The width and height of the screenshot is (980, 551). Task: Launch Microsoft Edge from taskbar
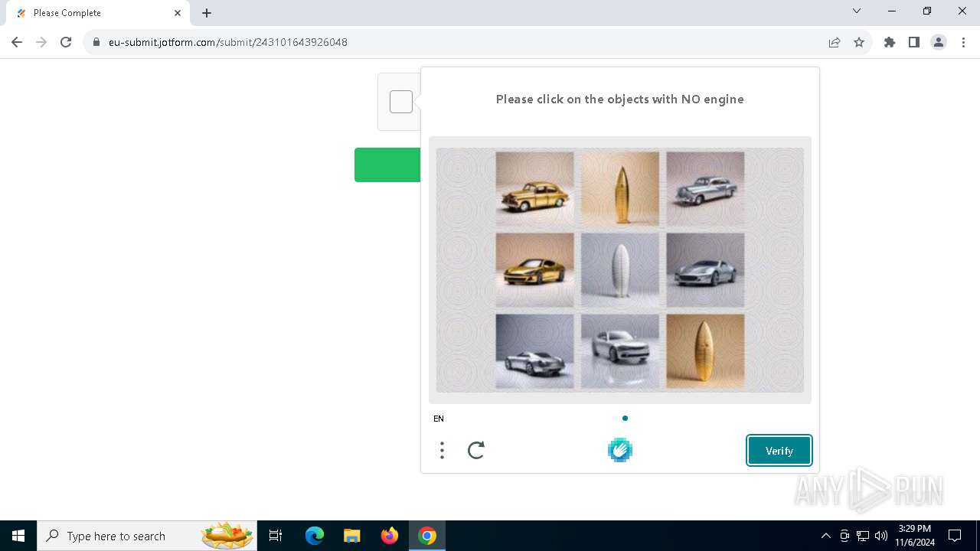[315, 536]
